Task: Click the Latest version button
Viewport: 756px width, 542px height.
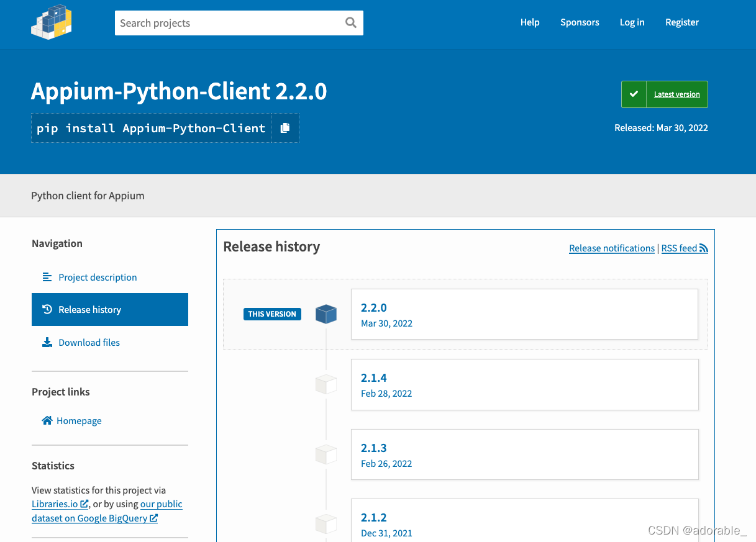Action: (665, 94)
